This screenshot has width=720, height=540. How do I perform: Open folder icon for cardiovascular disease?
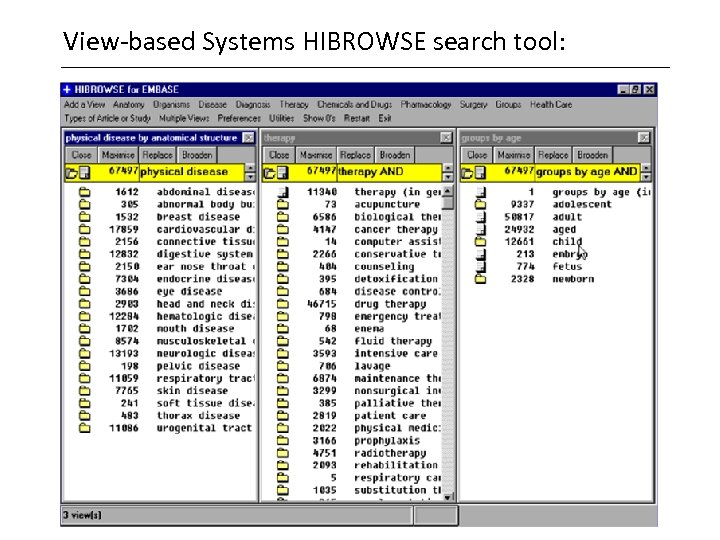point(84,229)
